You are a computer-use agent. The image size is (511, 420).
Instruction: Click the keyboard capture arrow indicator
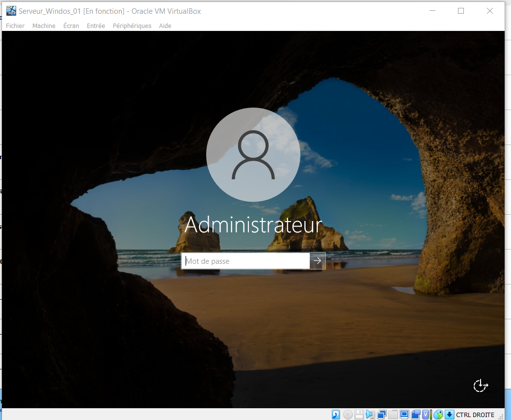449,415
